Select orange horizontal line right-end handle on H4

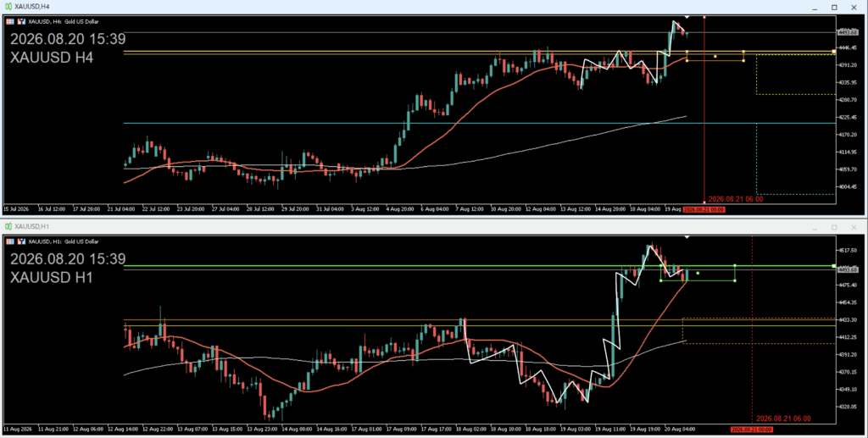[834, 52]
